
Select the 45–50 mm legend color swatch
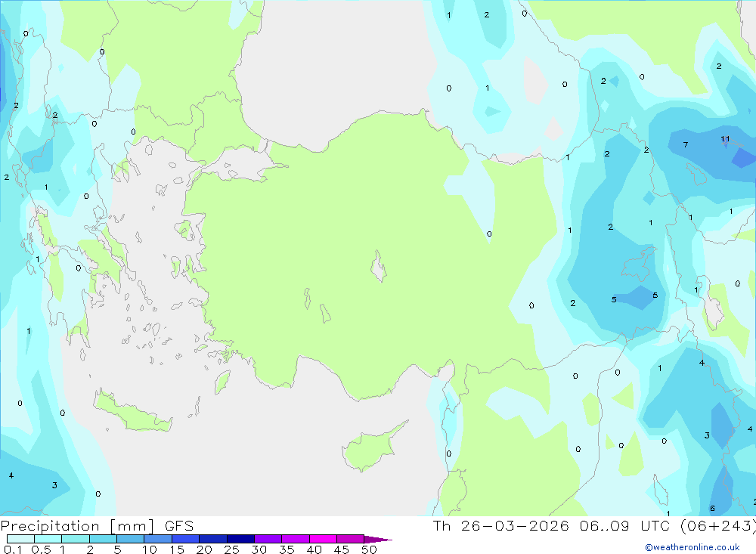coord(351,539)
